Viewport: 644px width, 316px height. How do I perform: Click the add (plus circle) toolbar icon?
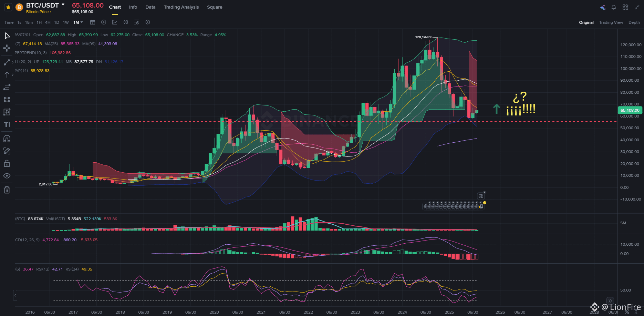pos(104,22)
